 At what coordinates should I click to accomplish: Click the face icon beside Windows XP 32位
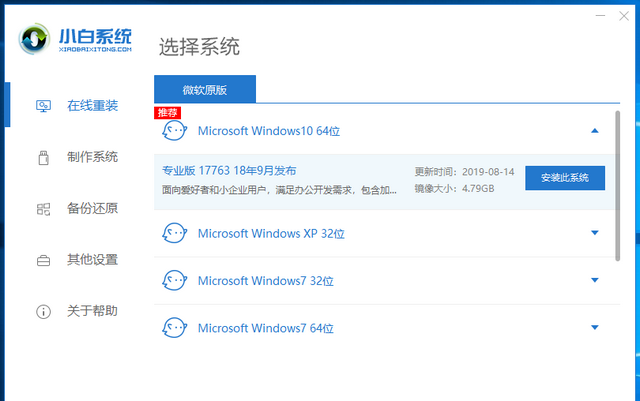pos(174,233)
